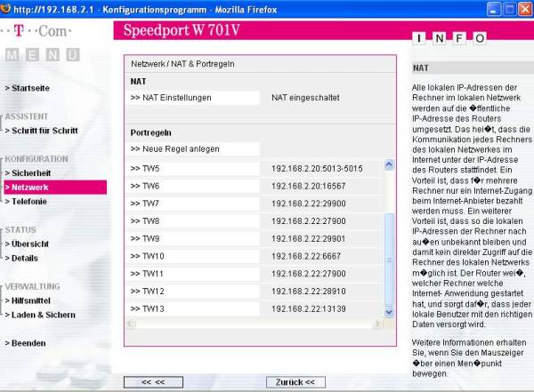
Task: Open Hilfsmittel under Verwaltung
Action: pyautogui.click(x=30, y=300)
